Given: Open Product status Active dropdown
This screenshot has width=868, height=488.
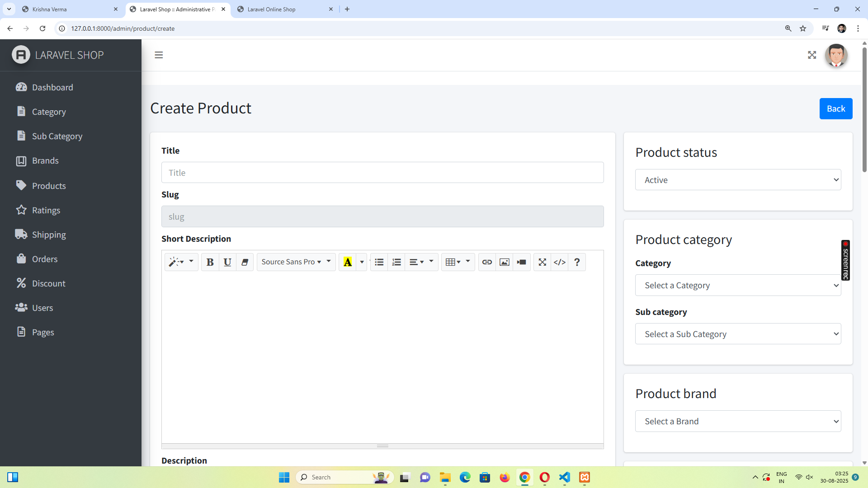Looking at the screenshot, I should point(738,180).
